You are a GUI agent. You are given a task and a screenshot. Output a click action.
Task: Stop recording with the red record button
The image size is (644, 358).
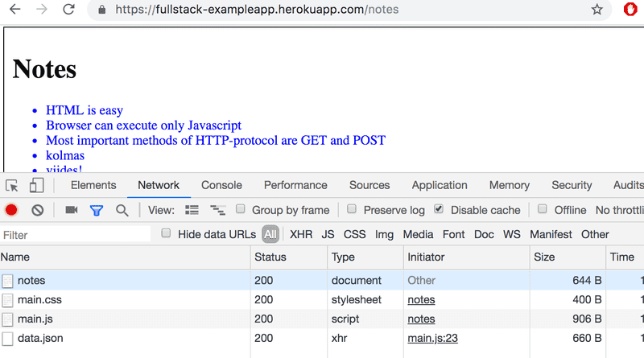click(x=11, y=210)
